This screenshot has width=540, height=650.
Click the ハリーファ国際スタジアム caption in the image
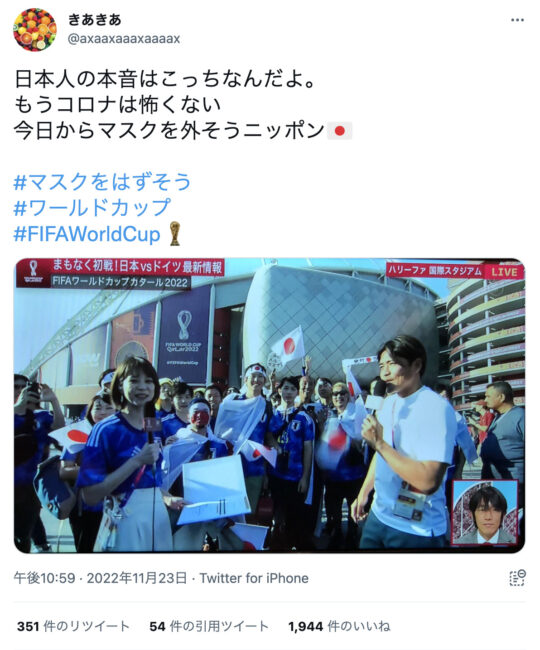click(435, 270)
